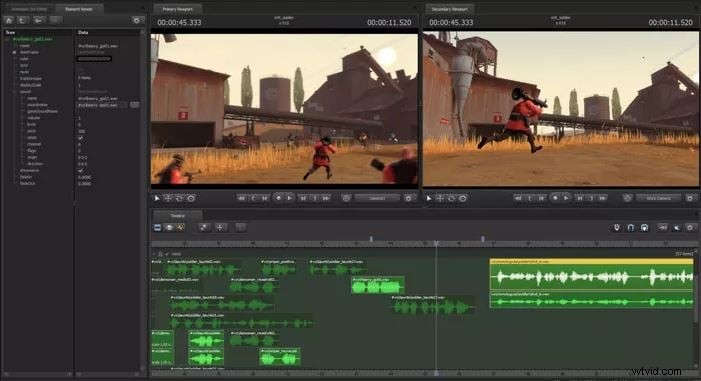The width and height of the screenshot is (701, 381).
Task: Open timeline settings gear icon
Action: (x=690, y=228)
